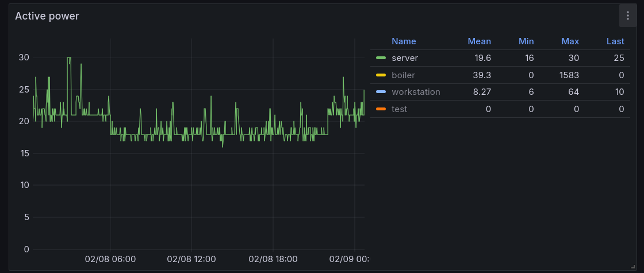Sort legend by Last column
This screenshot has height=273, width=644.
[615, 41]
